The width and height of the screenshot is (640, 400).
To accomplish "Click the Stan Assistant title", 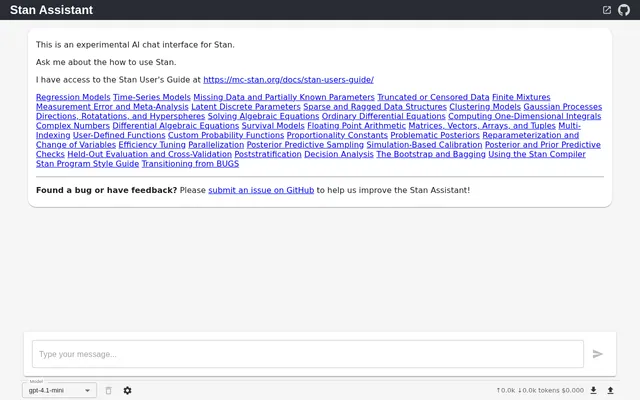I will (51, 10).
